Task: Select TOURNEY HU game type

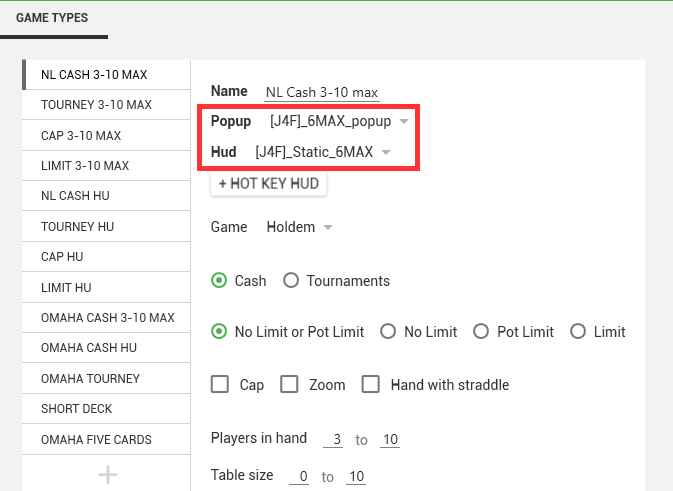Action: click(106, 227)
